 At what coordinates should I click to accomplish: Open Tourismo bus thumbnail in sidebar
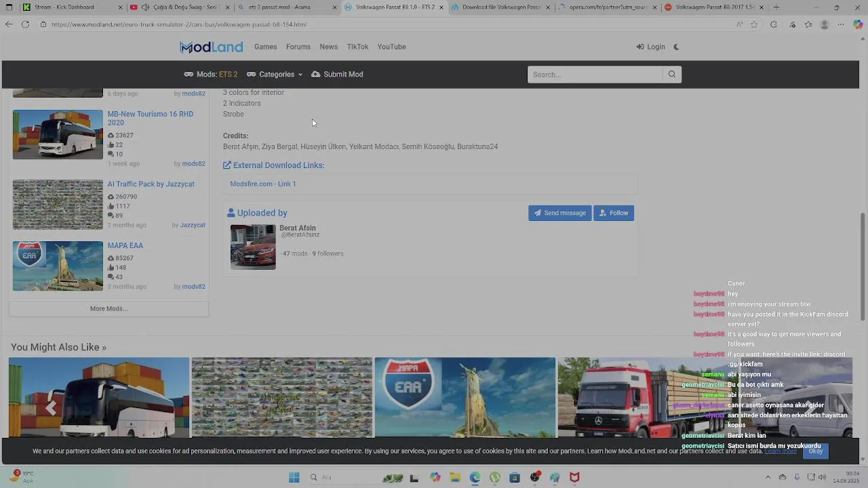coord(58,135)
